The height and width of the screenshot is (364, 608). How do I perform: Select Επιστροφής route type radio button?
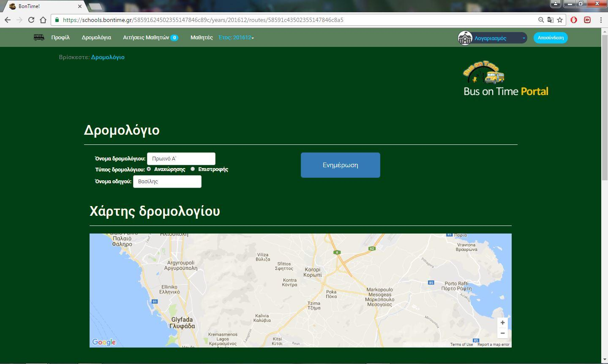coord(193,169)
